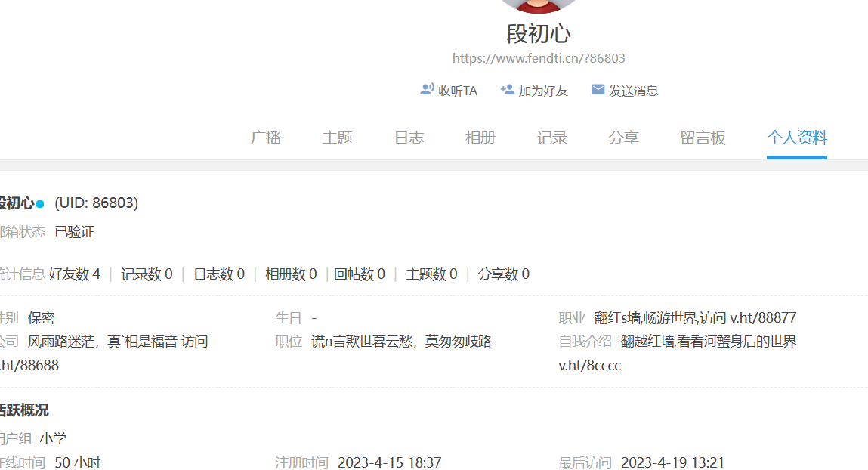Click the last visit time 2023-4-19 13:21
This screenshot has width=868, height=470.
pyautogui.click(x=672, y=462)
